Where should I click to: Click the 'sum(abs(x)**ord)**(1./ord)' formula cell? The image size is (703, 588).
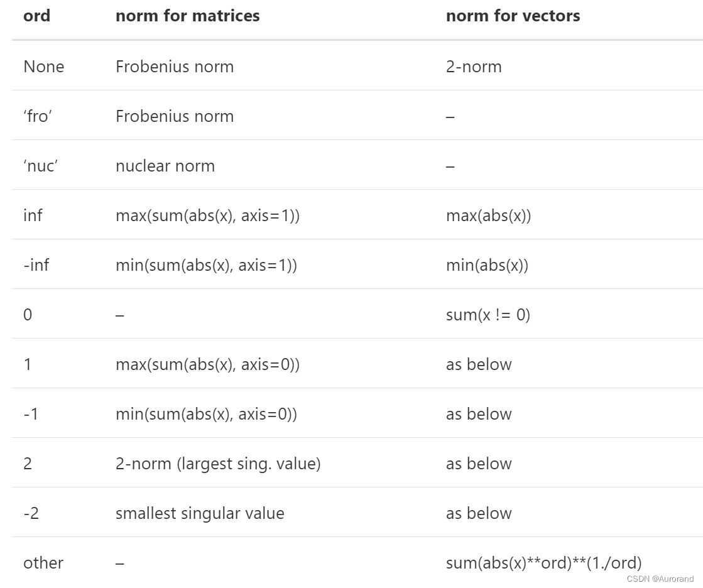[543, 563]
